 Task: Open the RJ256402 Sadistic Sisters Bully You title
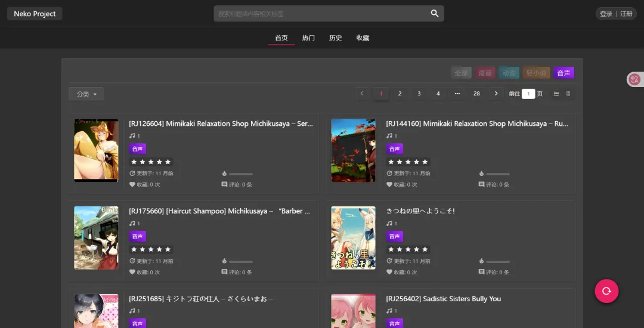444,298
